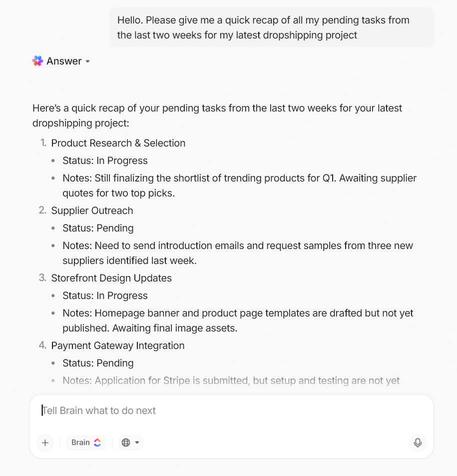Screen dimensions: 457x476
Task: Click the ClickUp logo in Brain button
Action: click(97, 442)
